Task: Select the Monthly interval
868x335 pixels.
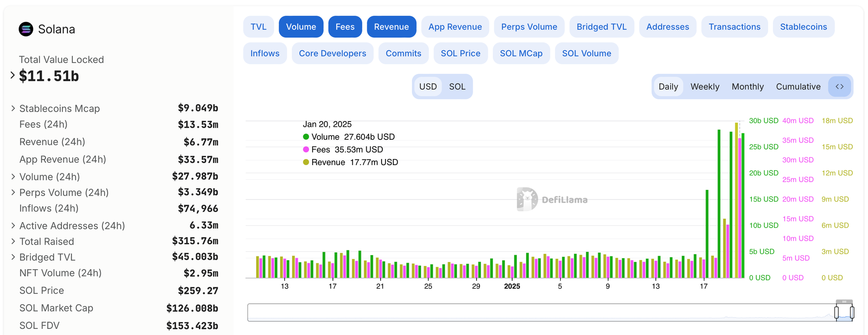Action: [747, 86]
